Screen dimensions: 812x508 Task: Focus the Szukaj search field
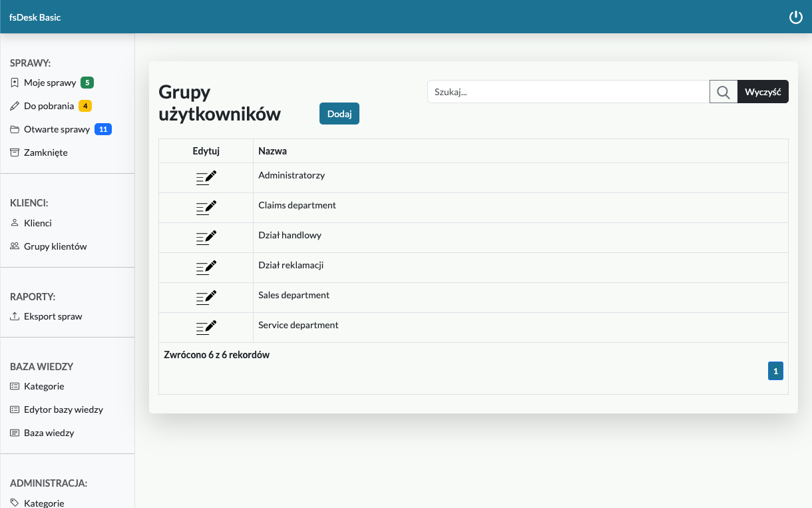pyautogui.click(x=568, y=92)
